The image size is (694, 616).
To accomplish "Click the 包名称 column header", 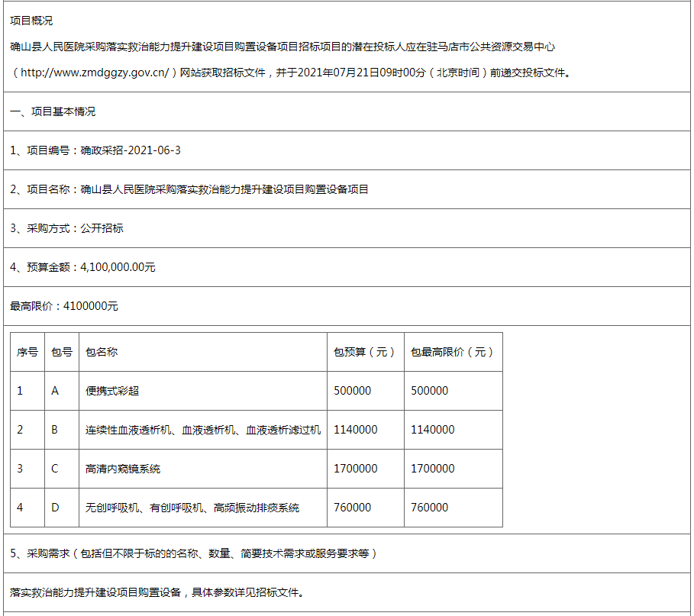I will pyautogui.click(x=102, y=352).
